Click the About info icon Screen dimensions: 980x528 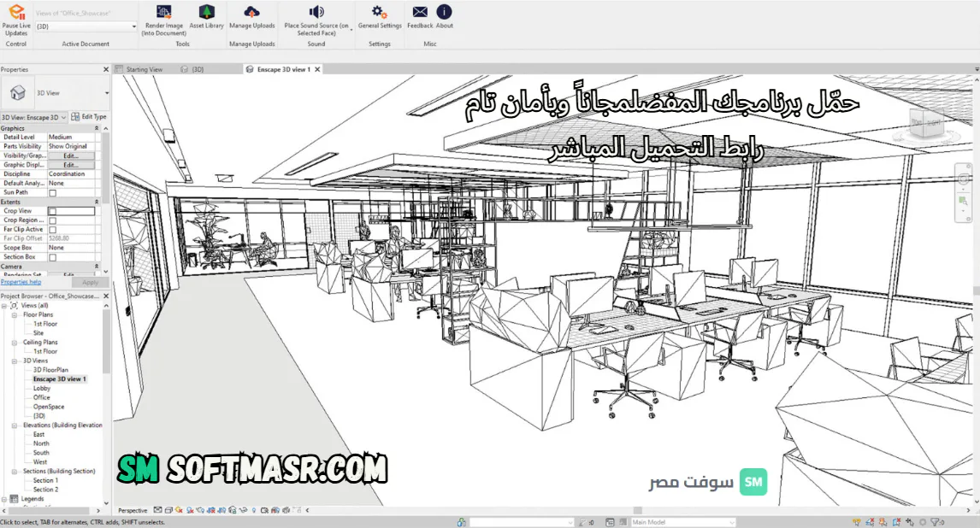click(x=445, y=12)
